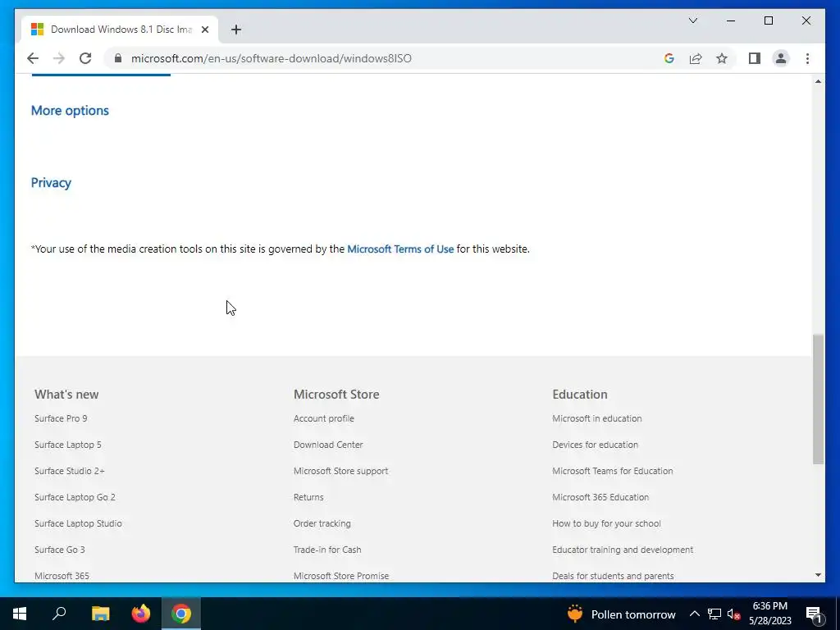Open network status tray icon
The image size is (840, 630).
(x=714, y=614)
